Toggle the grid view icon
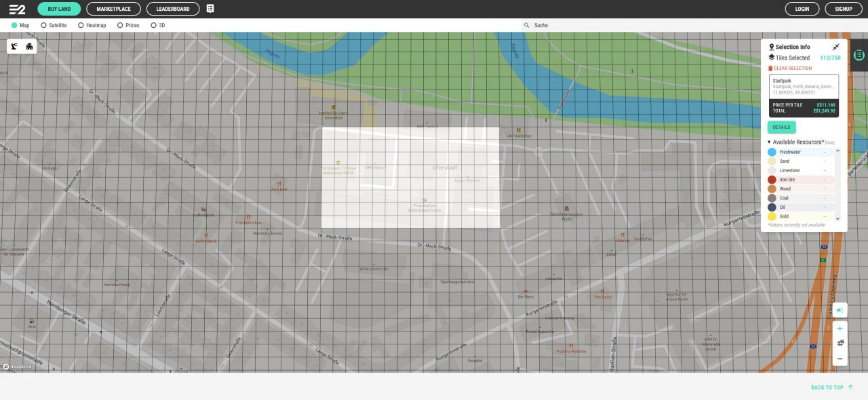868x400 pixels. pos(840,343)
